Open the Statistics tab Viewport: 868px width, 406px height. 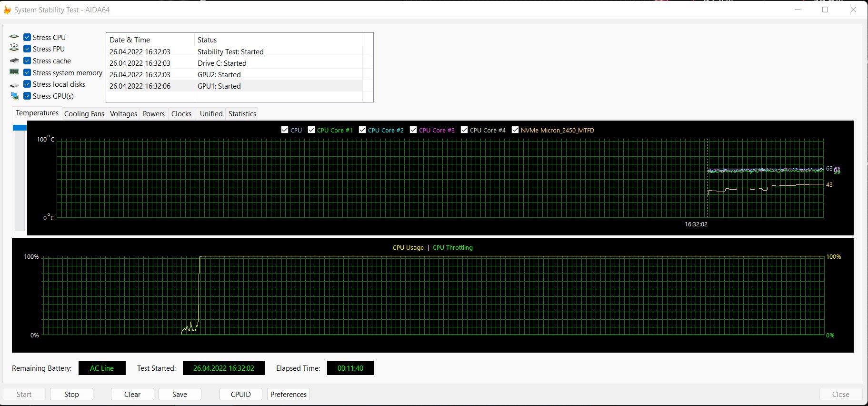coord(242,114)
